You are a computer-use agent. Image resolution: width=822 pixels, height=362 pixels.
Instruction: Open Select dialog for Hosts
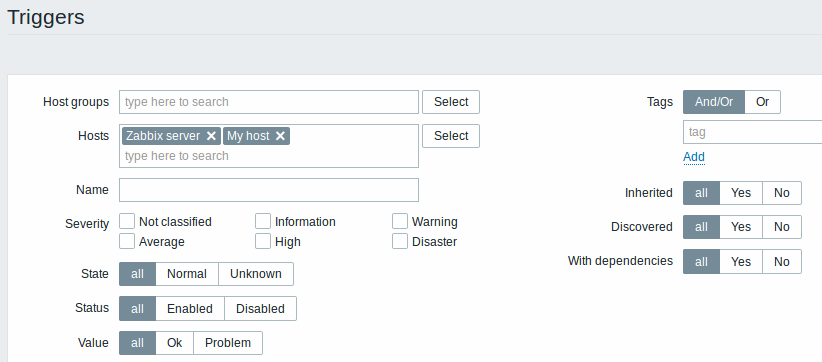pos(451,136)
